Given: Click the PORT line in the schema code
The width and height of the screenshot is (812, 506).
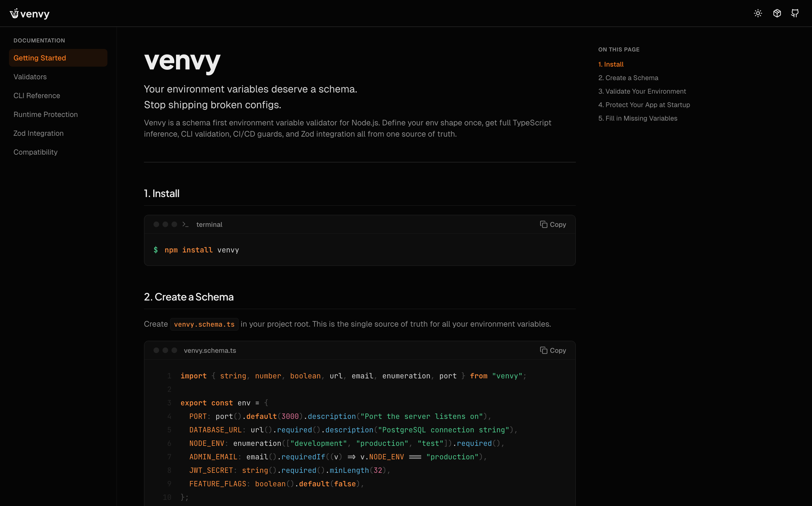Looking at the screenshot, I should tap(340, 416).
